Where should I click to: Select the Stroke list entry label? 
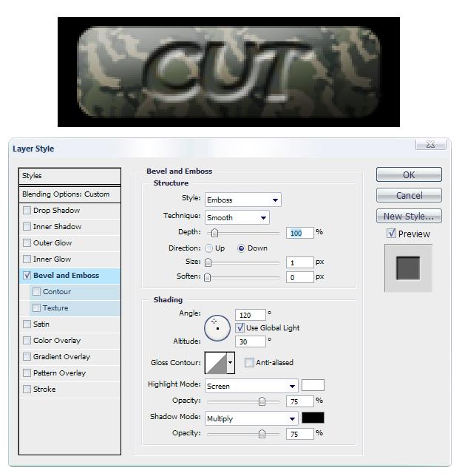[x=44, y=390]
